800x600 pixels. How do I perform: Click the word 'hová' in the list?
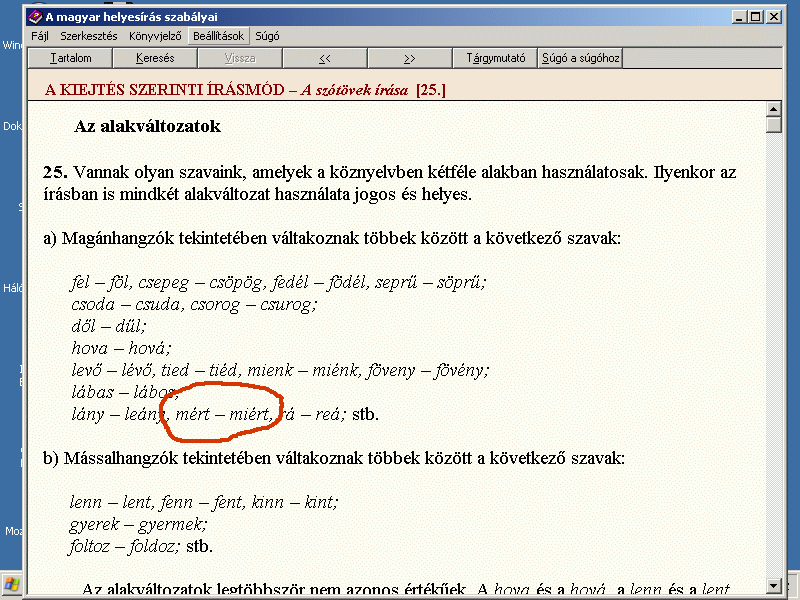149,348
